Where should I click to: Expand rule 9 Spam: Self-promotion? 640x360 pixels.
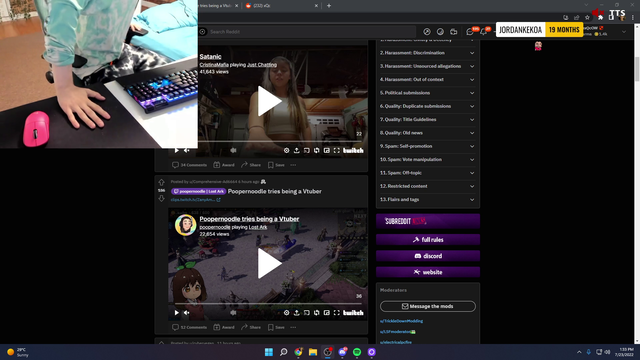(427, 146)
